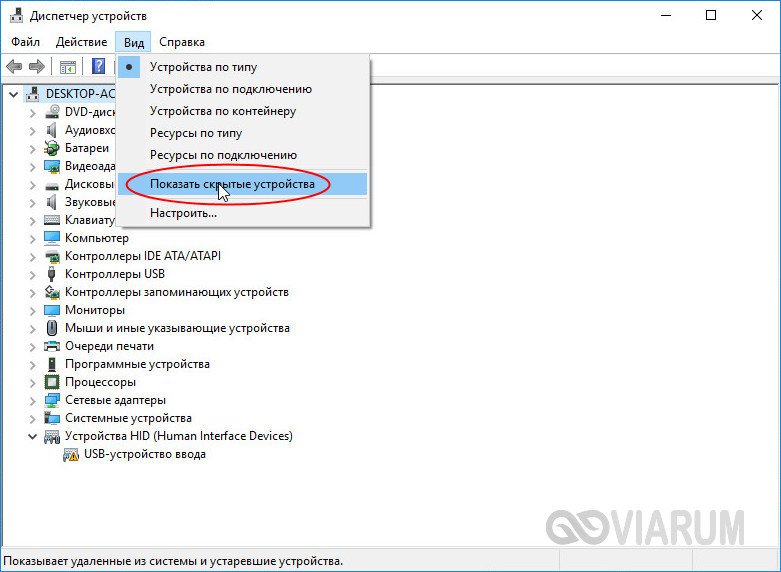The height and width of the screenshot is (572, 781).
Task: Select the Устройства по типу radio option
Action: coord(244,67)
